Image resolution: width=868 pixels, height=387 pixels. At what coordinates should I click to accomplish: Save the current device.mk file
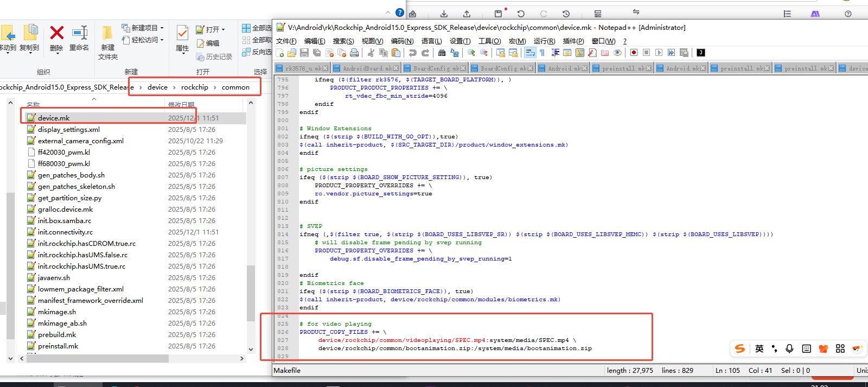304,53
